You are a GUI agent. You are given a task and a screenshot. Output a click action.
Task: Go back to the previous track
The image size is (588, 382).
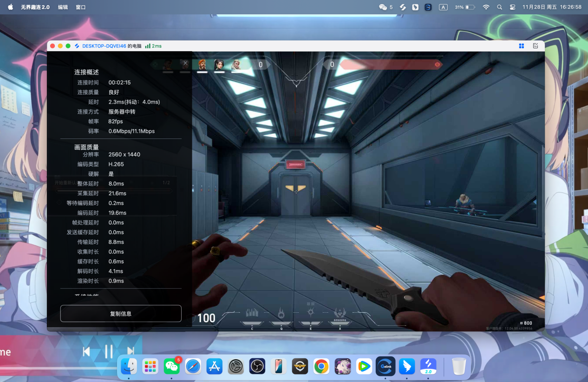coord(86,352)
